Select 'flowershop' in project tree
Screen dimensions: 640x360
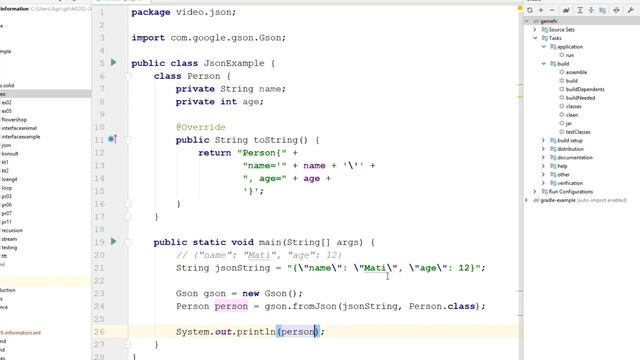click(14, 120)
